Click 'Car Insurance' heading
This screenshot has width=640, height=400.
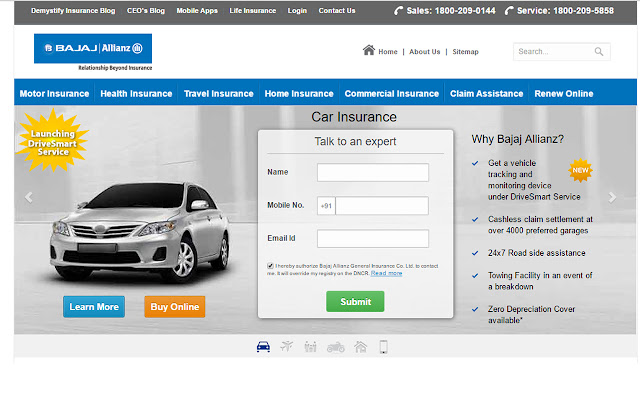[354, 117]
